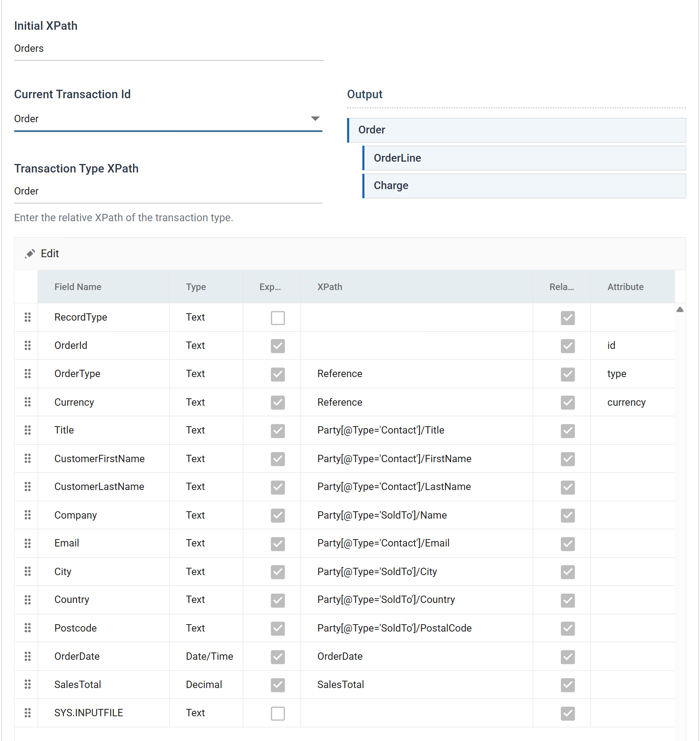Toggle Relative checkbox for OrderType row
Viewport: 700px width, 741px height.
[x=568, y=374]
